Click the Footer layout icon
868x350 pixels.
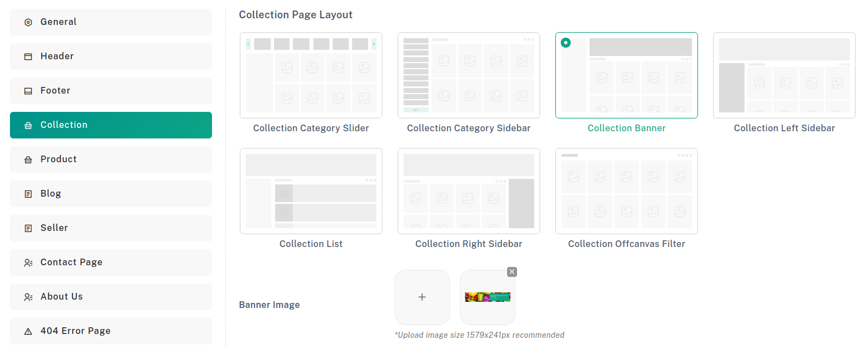(28, 91)
